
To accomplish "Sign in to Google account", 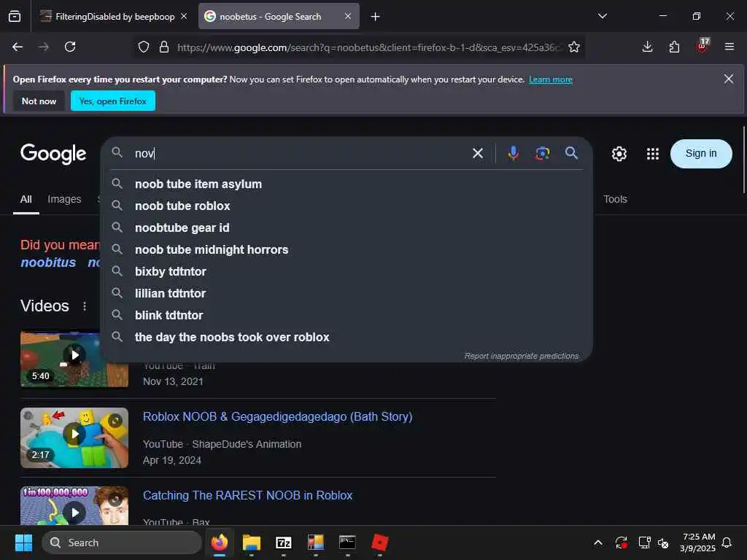I will tap(701, 153).
